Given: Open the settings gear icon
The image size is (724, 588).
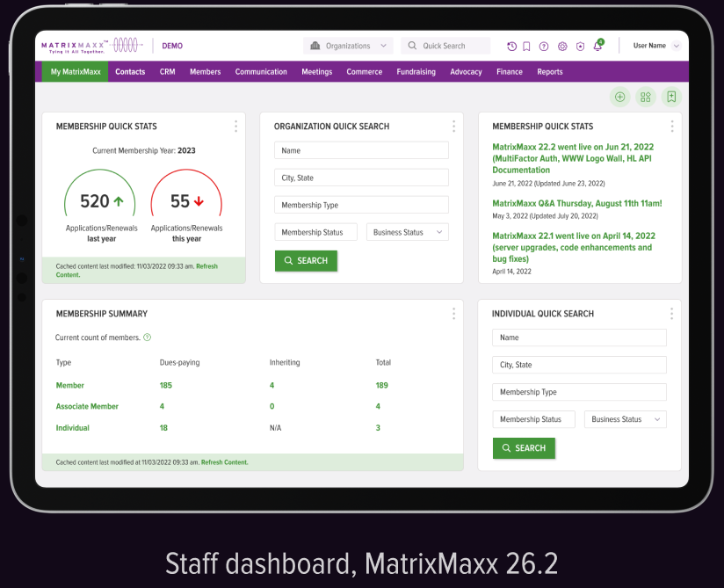Looking at the screenshot, I should [562, 47].
